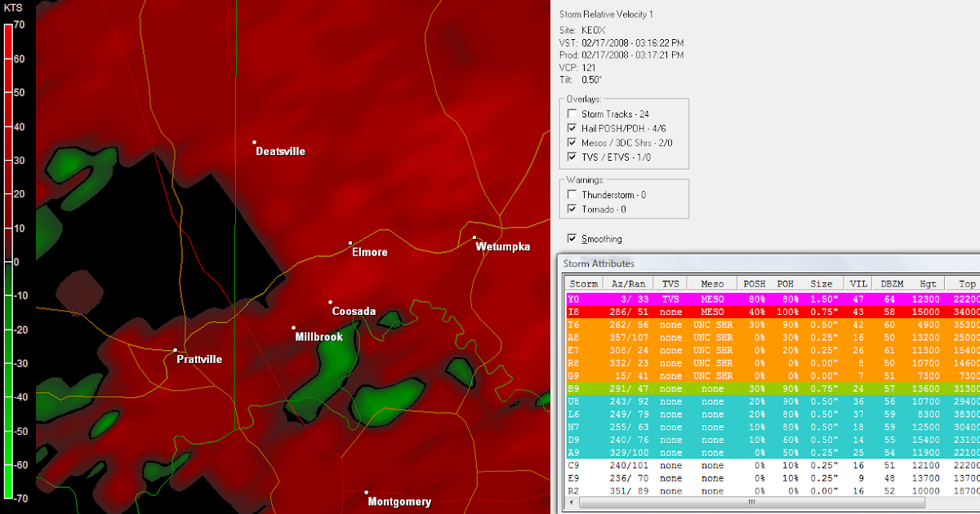Click the Prattville city label
The height and width of the screenshot is (514, 980).
199,359
